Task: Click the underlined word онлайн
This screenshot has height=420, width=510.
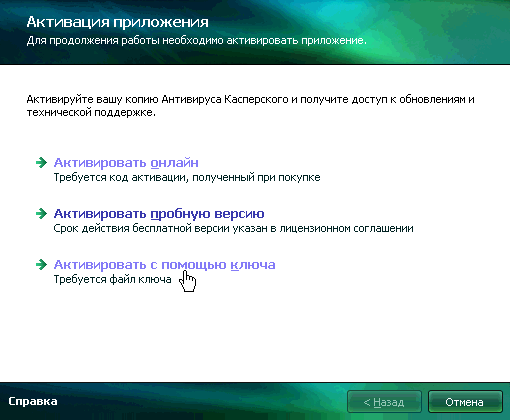Action: click(x=174, y=163)
